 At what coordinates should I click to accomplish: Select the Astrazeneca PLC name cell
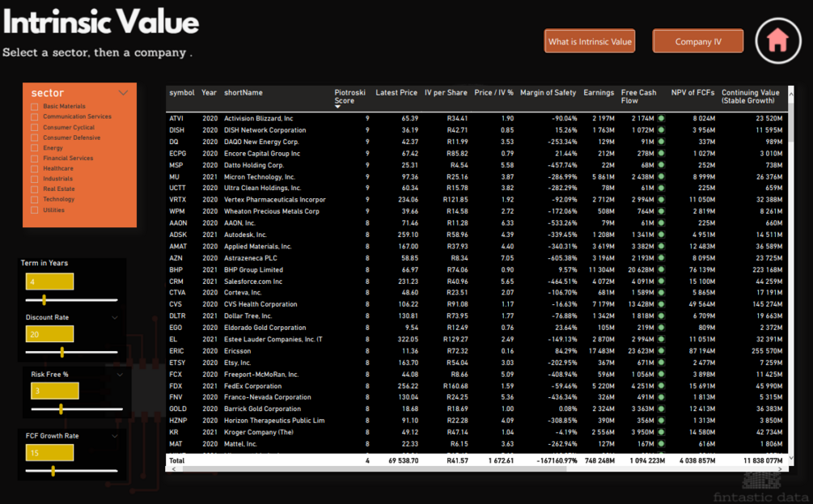click(x=251, y=258)
